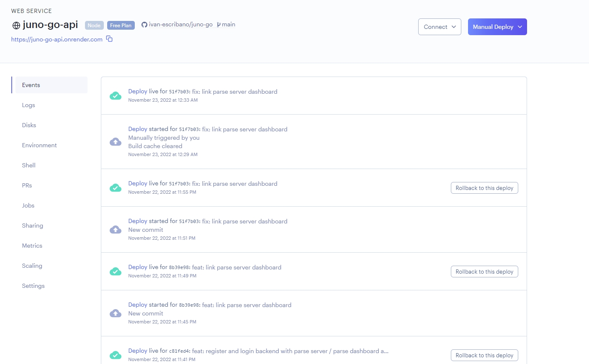Open the Deploy link of the 11:51 PM started event
Viewport: 589px width, 364px height.
[138, 221]
